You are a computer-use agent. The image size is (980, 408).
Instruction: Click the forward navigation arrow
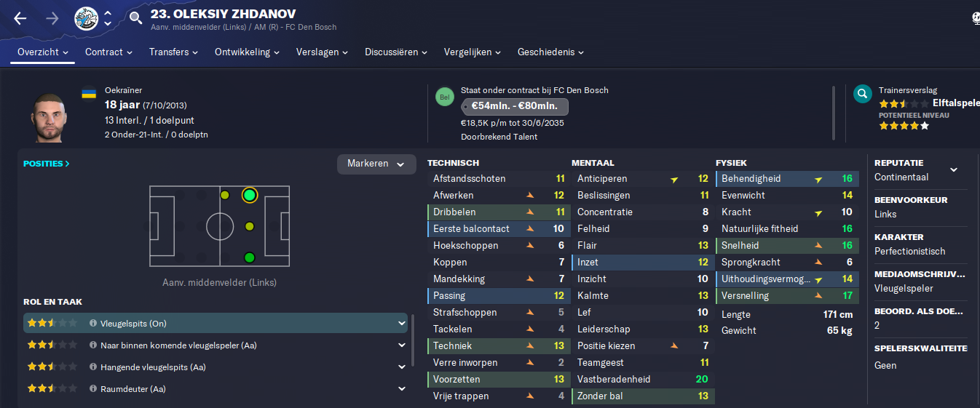tap(52, 18)
